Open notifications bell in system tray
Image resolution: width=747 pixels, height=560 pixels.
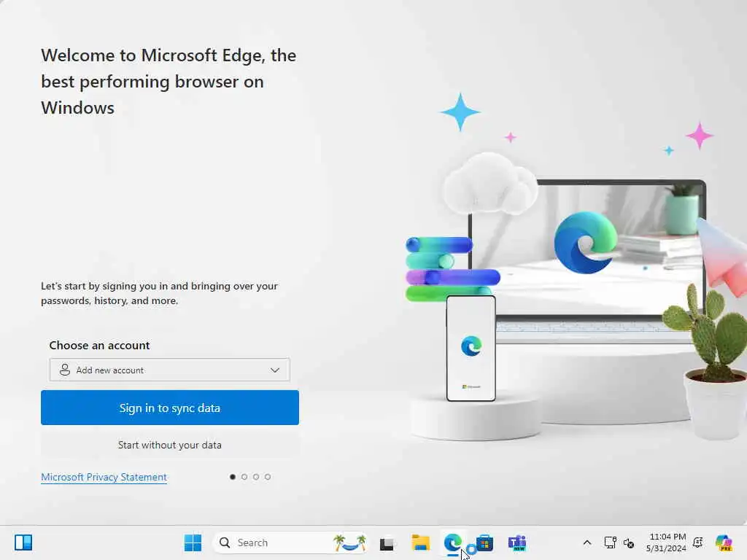point(698,542)
